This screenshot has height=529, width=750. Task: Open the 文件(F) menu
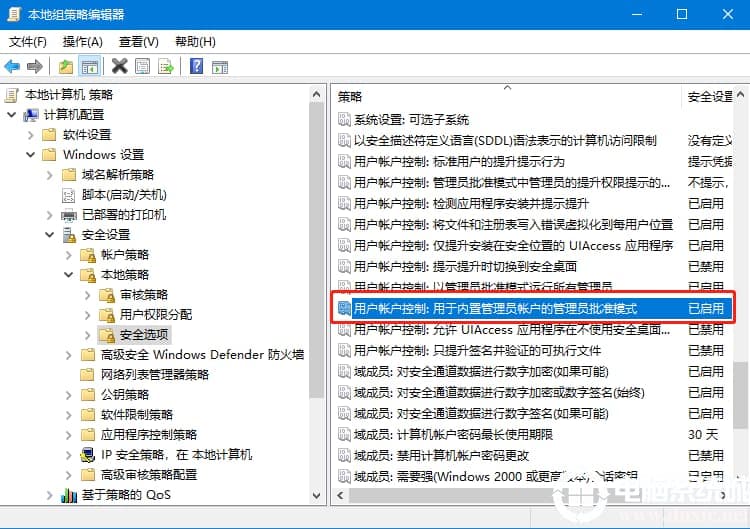(x=28, y=42)
